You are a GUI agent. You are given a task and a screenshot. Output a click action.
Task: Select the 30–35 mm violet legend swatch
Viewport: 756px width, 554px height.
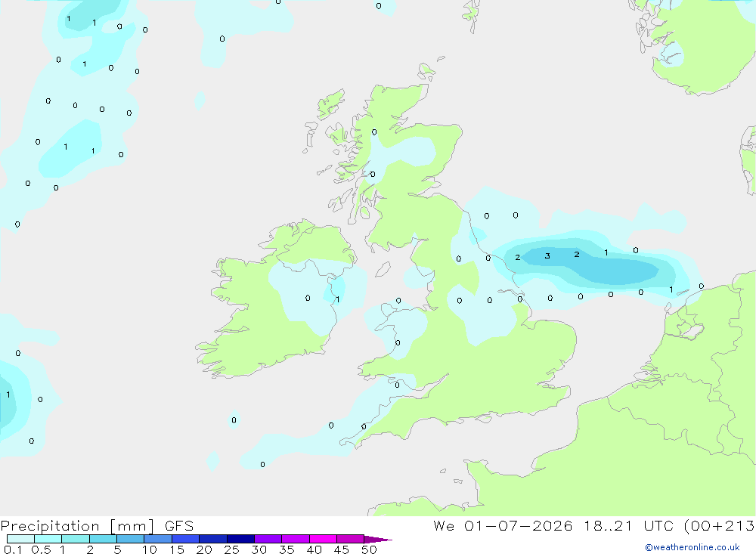coord(268,539)
